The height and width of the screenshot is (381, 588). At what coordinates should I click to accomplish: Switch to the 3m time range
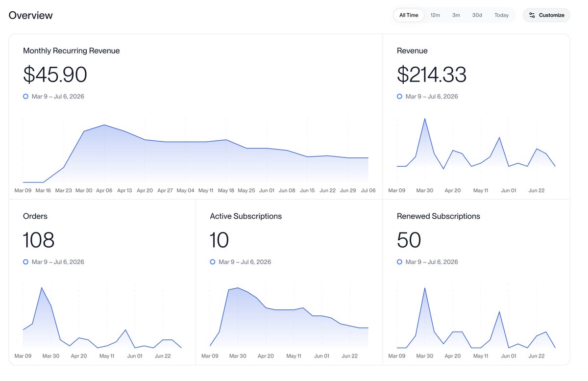pos(456,15)
